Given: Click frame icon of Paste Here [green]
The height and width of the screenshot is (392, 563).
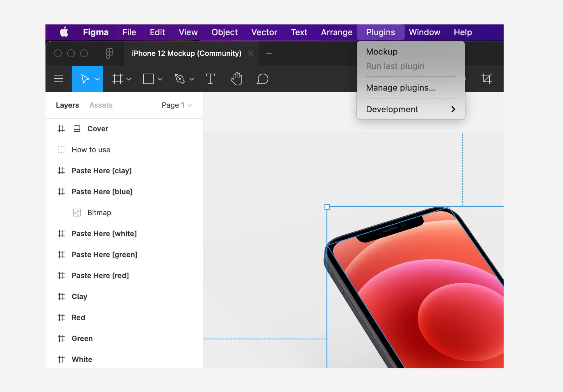Looking at the screenshot, I should [x=61, y=254].
